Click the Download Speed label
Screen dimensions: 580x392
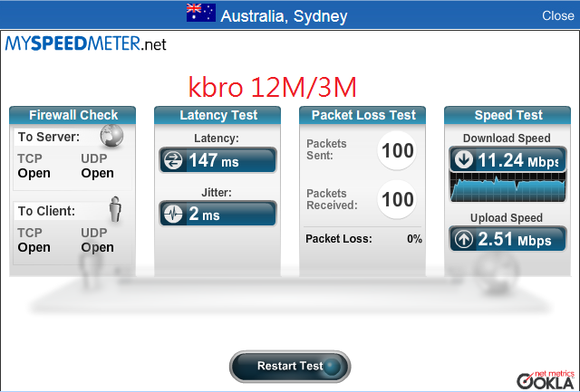tap(507, 139)
